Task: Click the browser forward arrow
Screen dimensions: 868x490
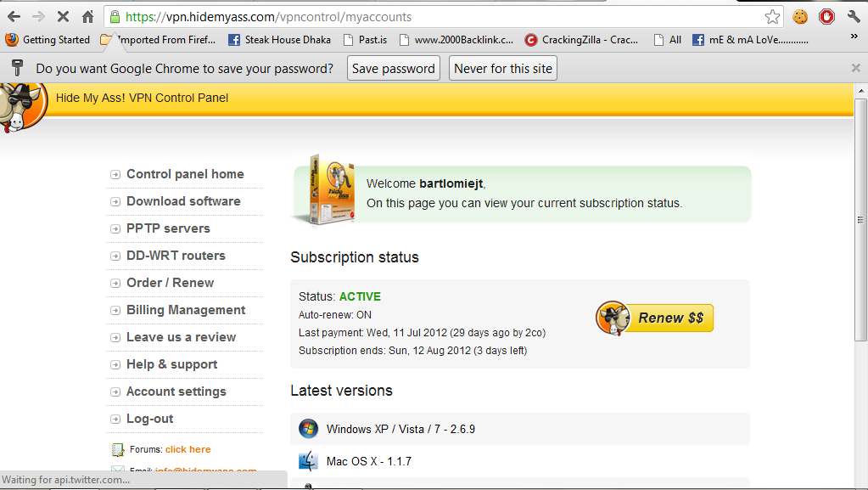Action: point(38,17)
